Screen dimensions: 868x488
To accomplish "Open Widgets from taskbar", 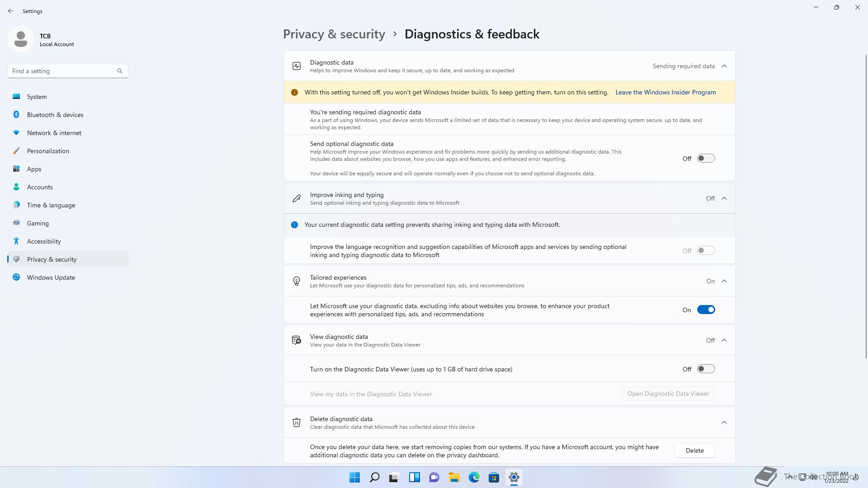I will tap(414, 477).
